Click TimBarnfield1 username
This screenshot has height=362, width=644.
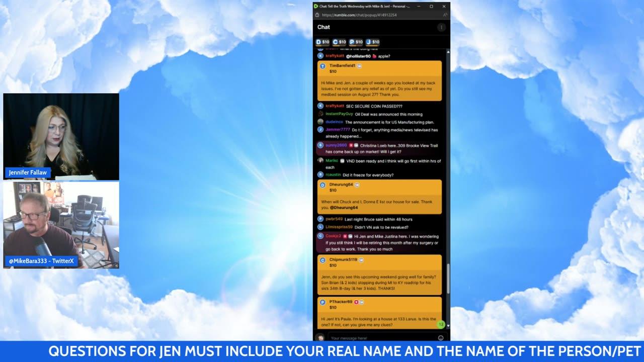(342, 66)
